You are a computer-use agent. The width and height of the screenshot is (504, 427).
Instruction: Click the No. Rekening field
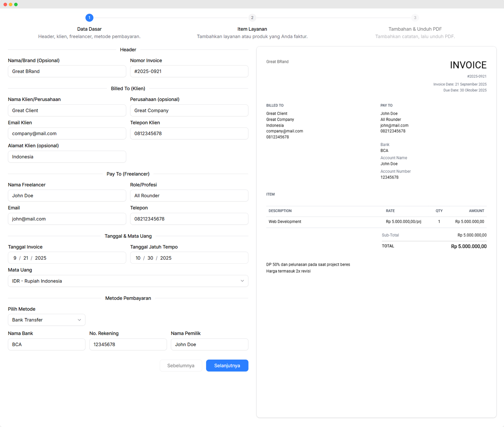click(128, 344)
